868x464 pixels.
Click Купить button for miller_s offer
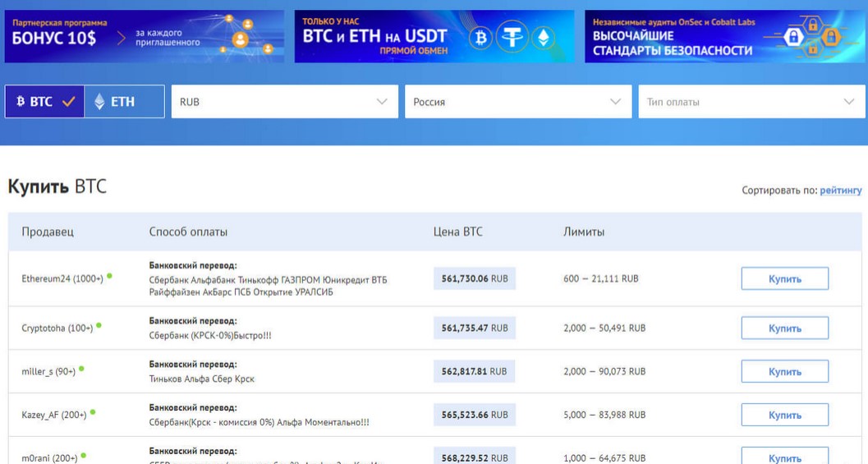coord(785,371)
